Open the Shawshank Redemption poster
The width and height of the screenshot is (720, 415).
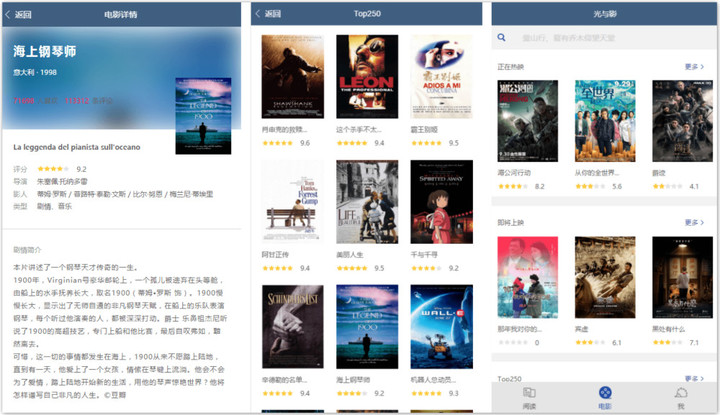[292, 77]
